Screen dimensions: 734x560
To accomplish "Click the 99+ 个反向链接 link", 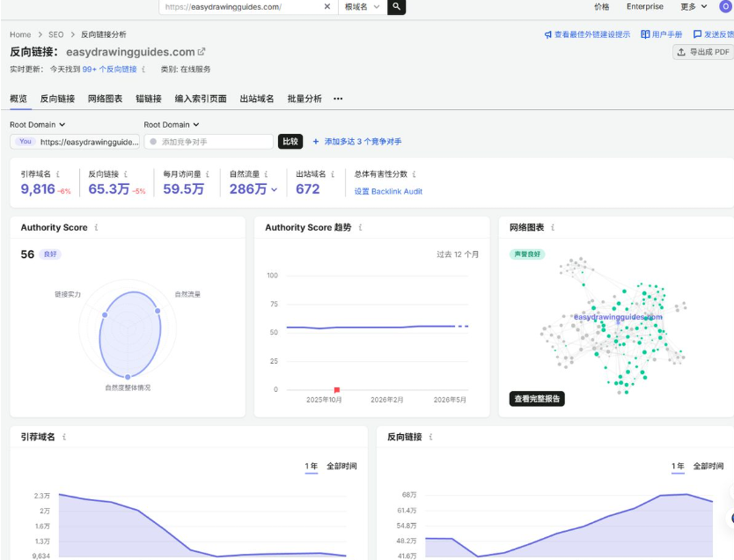I will pyautogui.click(x=109, y=70).
